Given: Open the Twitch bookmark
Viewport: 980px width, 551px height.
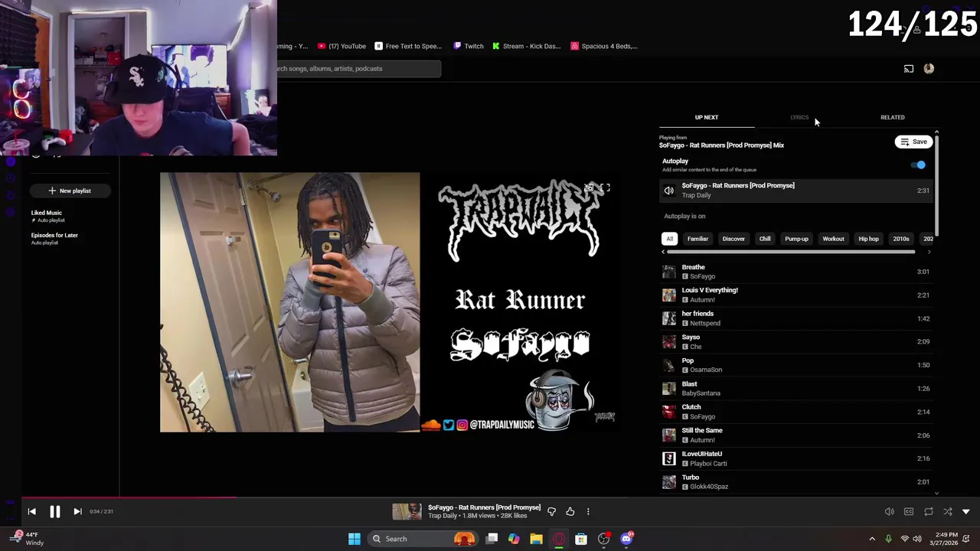Looking at the screenshot, I should click(469, 46).
